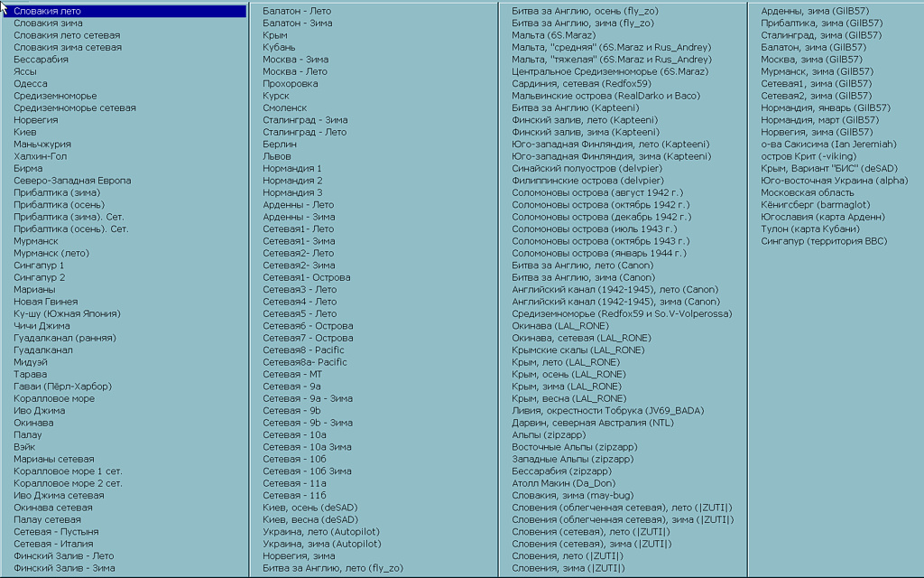This screenshot has height=578, width=924.
Task: Select 'Сетевая - 9b - Зима' entry
Action: point(308,423)
